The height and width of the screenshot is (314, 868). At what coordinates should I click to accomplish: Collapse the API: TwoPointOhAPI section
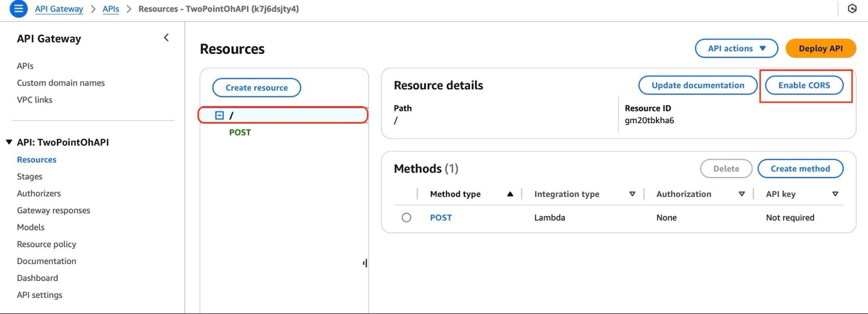9,142
